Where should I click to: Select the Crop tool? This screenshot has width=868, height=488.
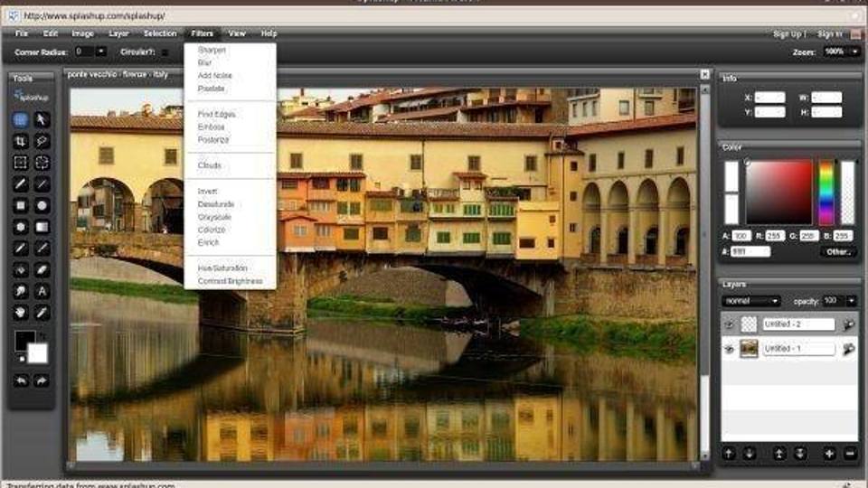click(21, 141)
